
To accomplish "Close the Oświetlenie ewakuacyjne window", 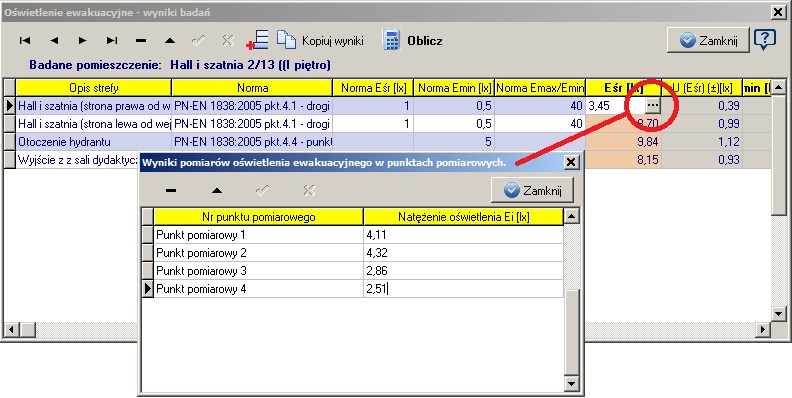I will (778, 12).
